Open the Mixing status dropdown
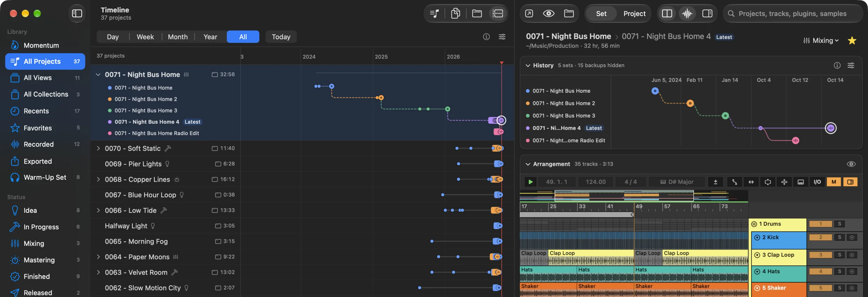The height and width of the screenshot is (297, 868). [x=821, y=41]
